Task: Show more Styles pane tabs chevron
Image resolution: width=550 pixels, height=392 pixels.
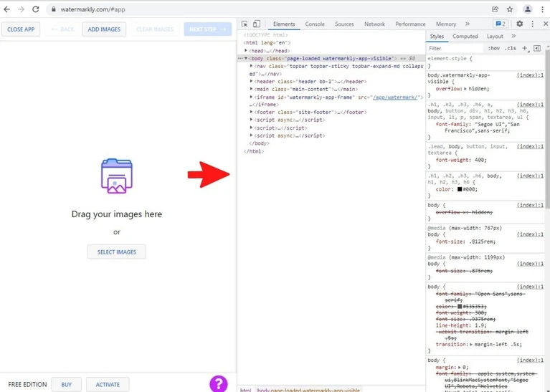Action: pos(513,36)
